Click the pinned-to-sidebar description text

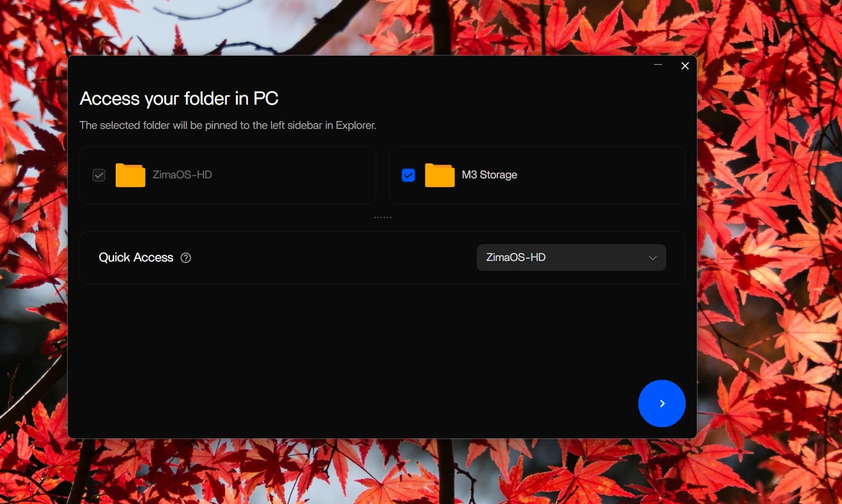pyautogui.click(x=227, y=125)
